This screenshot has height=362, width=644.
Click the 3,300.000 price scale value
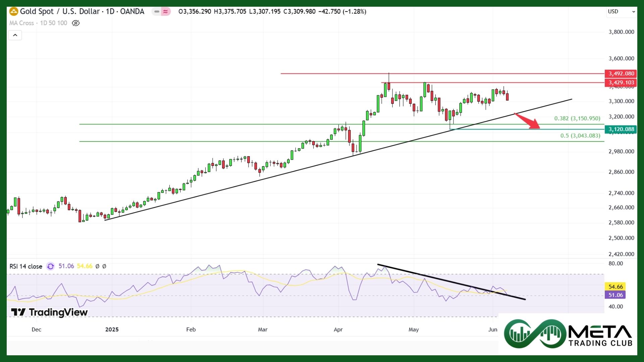621,101
